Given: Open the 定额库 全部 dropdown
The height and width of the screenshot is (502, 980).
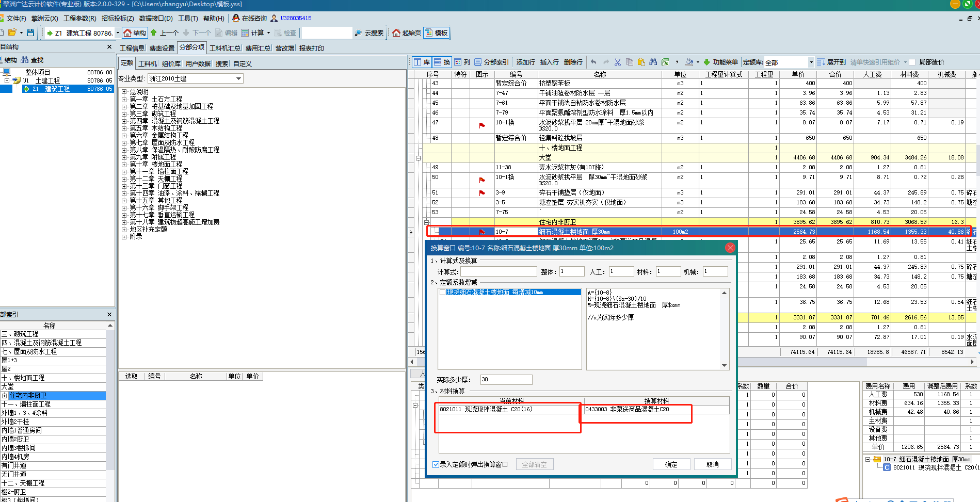Looking at the screenshot, I should pyautogui.click(x=811, y=62).
